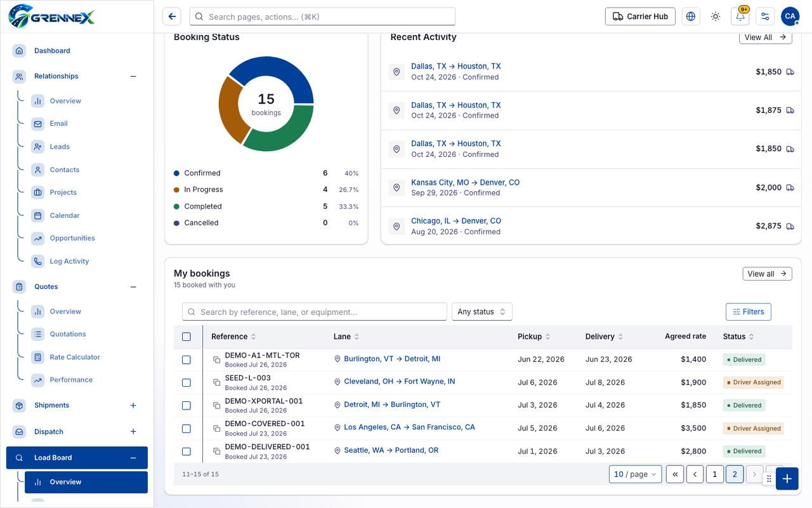Viewport: 812px width, 508px height.
Task: Collapse the Relationships sidebar section
Action: coord(133,76)
